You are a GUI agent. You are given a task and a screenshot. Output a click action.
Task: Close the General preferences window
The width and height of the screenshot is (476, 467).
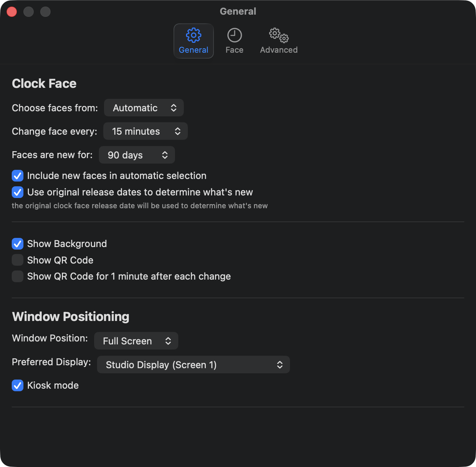pos(11,11)
